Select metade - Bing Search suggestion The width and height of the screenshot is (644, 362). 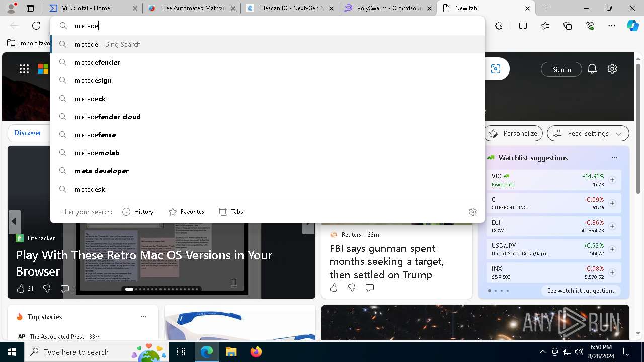tap(267, 44)
